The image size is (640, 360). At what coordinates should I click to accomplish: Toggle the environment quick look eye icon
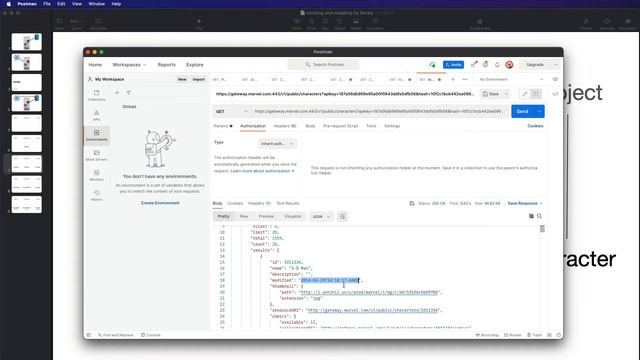[555, 79]
